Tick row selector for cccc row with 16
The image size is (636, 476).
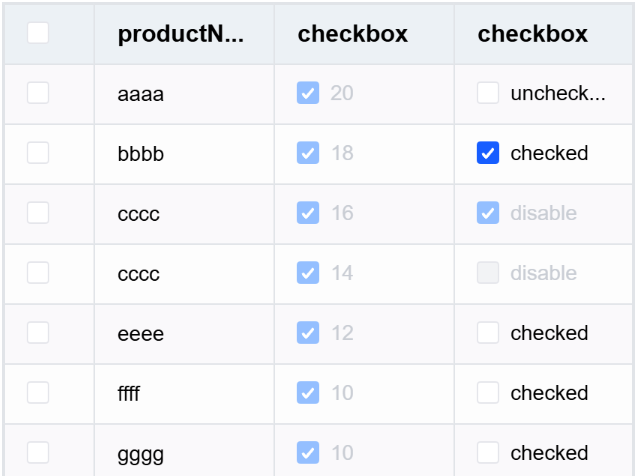click(38, 213)
